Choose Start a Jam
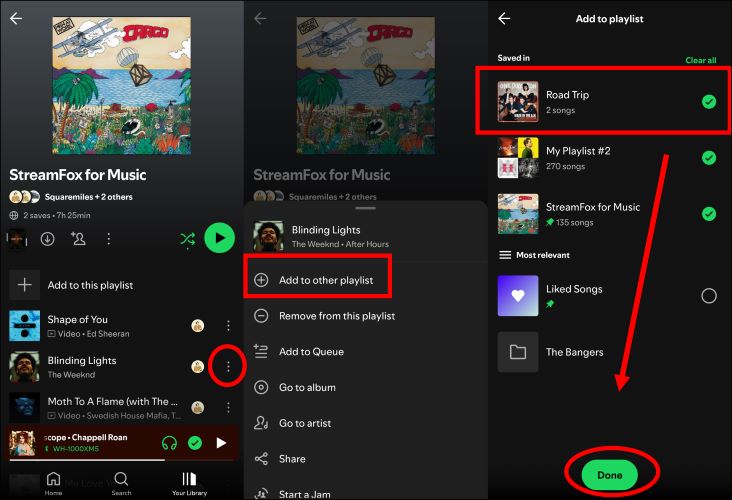 pos(366,493)
